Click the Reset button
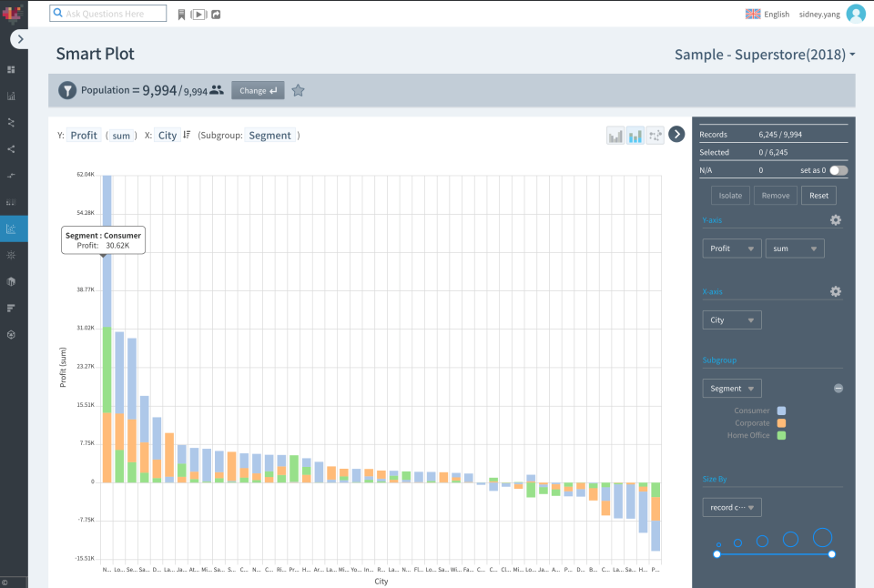874x588 pixels. tap(818, 195)
